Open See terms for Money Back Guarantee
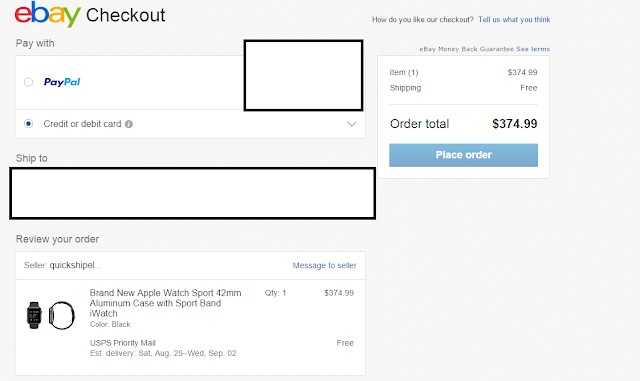The image size is (640, 381). coord(533,49)
